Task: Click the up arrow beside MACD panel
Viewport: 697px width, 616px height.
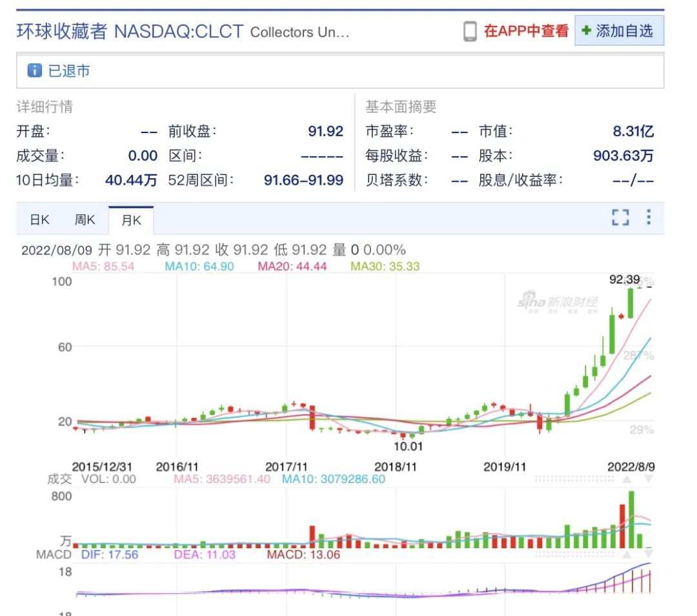Action: click(627, 555)
